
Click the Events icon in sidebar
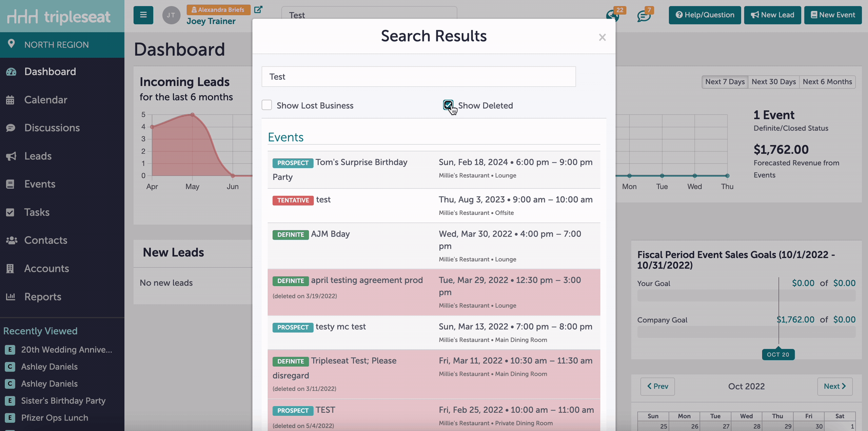pyautogui.click(x=10, y=184)
